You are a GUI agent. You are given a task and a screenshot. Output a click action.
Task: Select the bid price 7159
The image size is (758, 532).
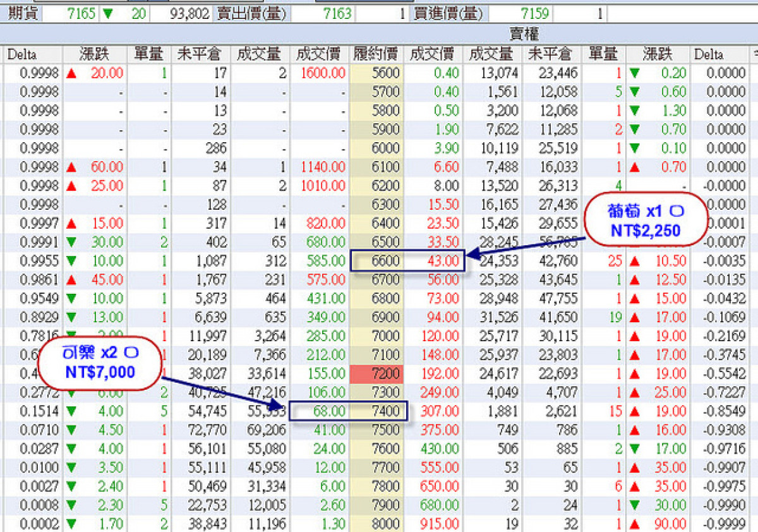click(x=534, y=13)
